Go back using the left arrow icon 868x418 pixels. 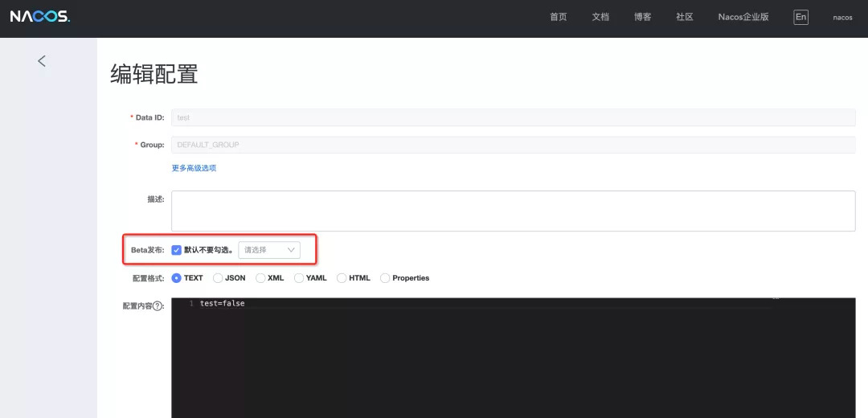42,61
